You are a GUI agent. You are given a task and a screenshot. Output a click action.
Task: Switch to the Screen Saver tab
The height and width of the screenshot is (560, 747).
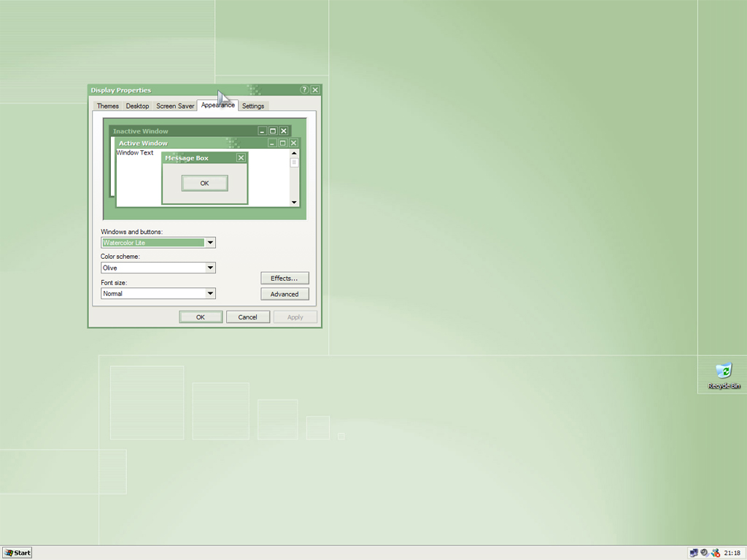(x=175, y=106)
